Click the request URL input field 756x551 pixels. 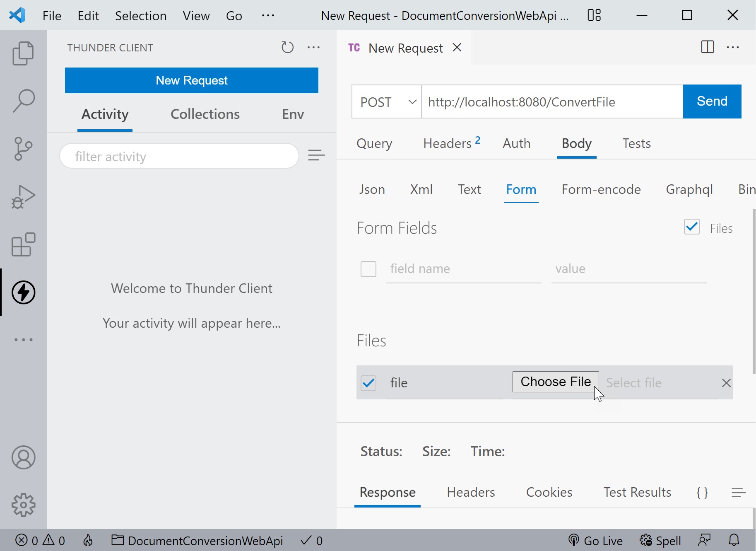point(551,102)
